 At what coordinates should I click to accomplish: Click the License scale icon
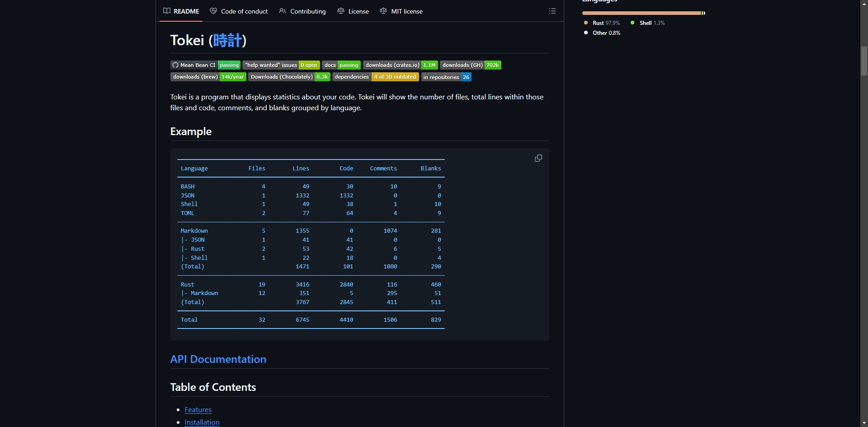(341, 11)
